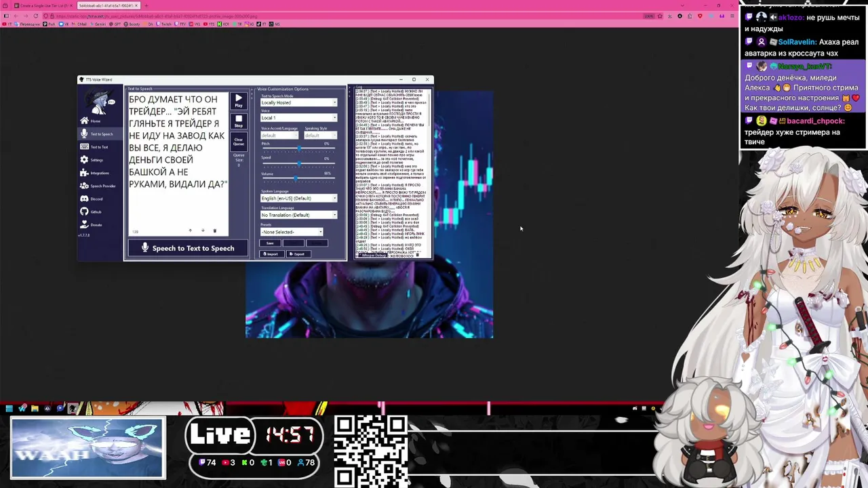
Task: Click inside the large text-to-speech text box
Action: pos(178,163)
